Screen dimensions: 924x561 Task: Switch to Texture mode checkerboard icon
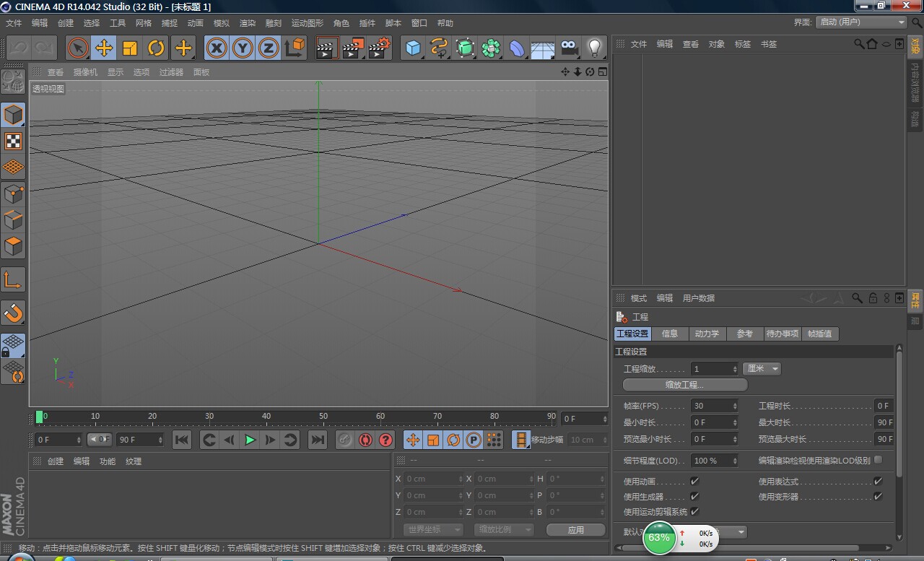coord(13,141)
